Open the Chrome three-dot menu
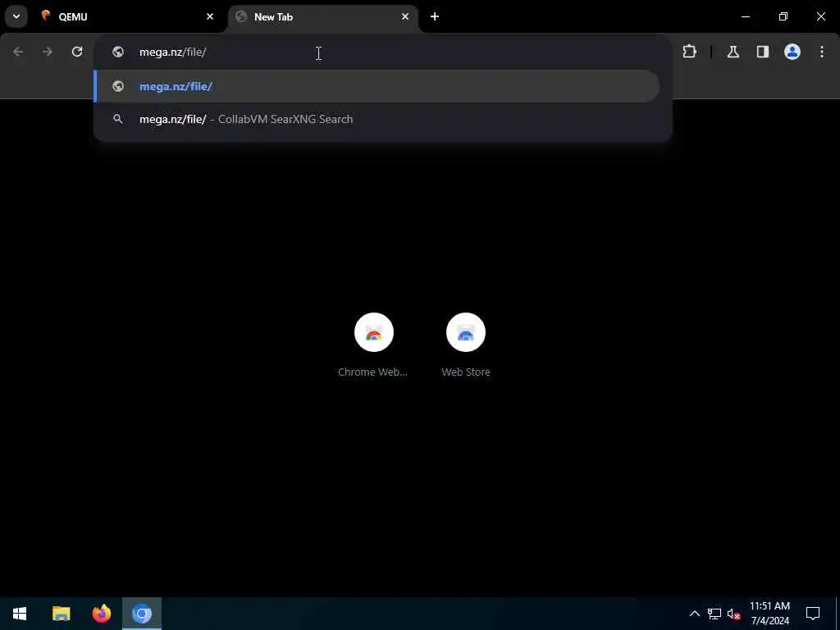Viewport: 840px width, 630px height. coord(822,52)
